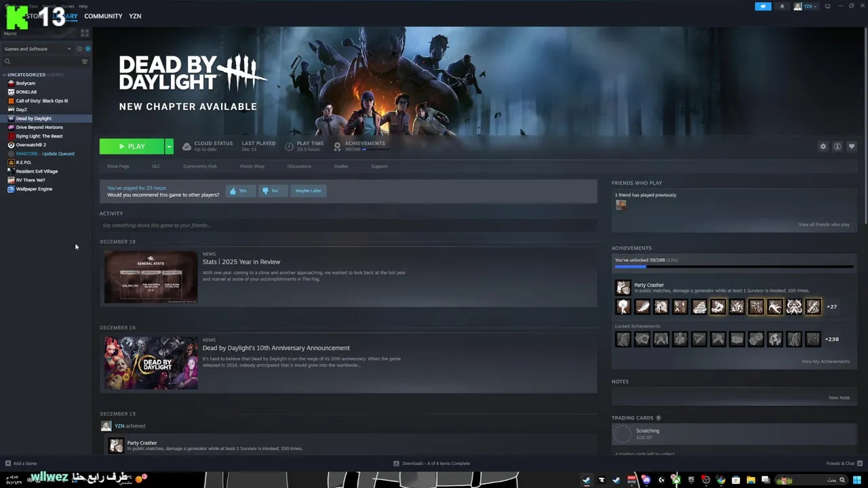Open the 10th Anniversary Announcement article title
Screen dimensions: 868x488
click(276, 348)
